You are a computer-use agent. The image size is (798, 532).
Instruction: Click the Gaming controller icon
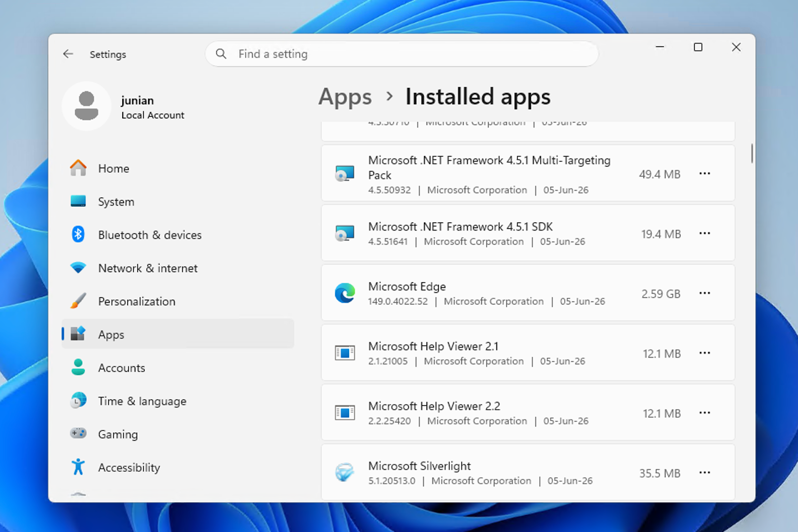pyautogui.click(x=78, y=433)
